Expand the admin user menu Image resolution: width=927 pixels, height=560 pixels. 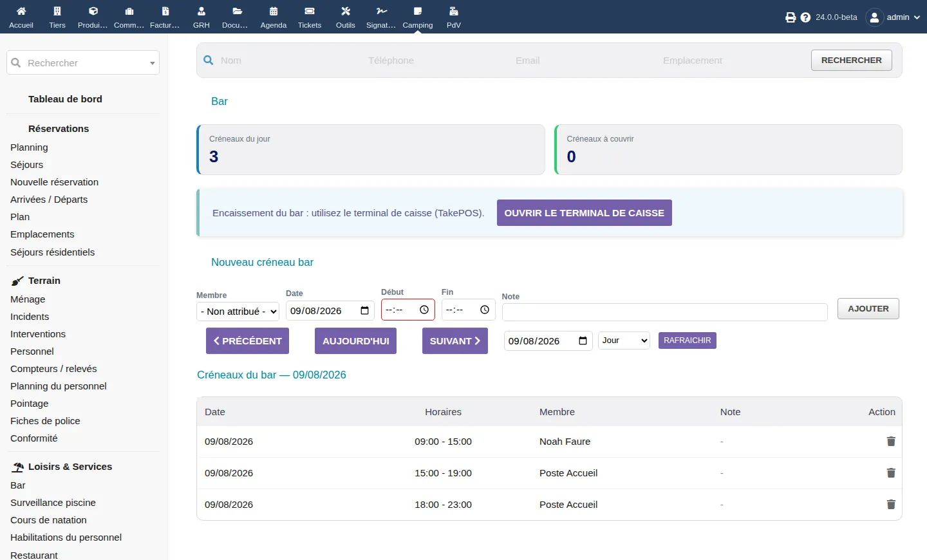click(x=893, y=17)
